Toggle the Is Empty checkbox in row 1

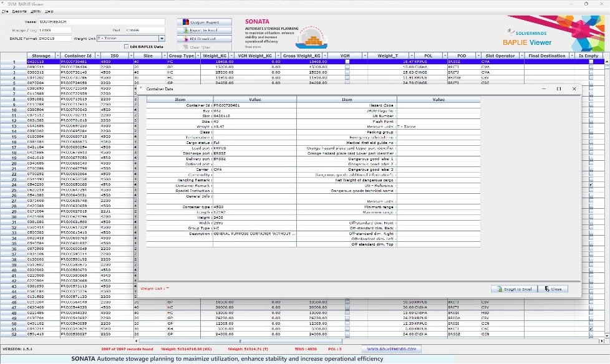pos(590,62)
